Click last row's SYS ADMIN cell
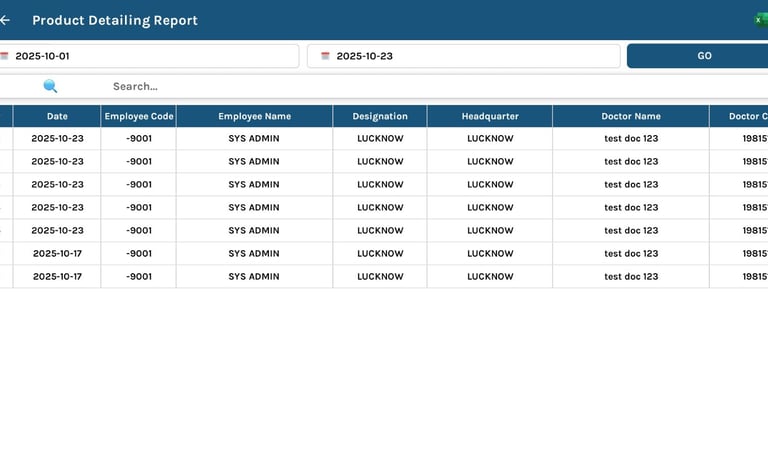 (254, 276)
